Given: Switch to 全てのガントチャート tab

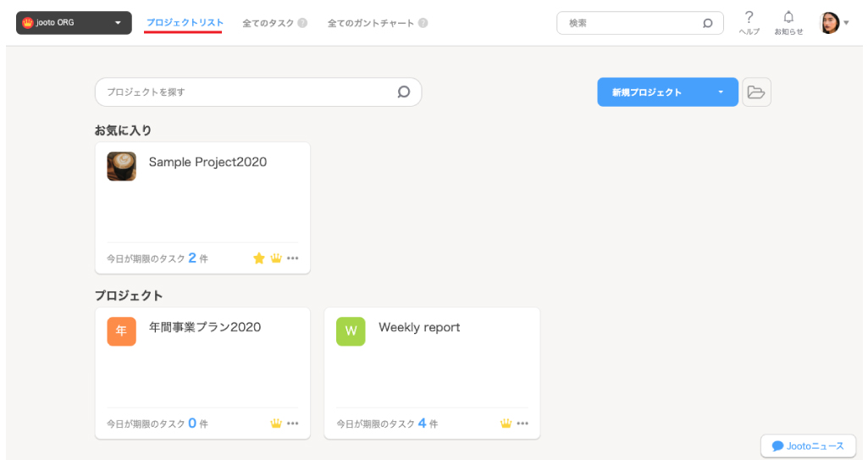Looking at the screenshot, I should point(371,24).
